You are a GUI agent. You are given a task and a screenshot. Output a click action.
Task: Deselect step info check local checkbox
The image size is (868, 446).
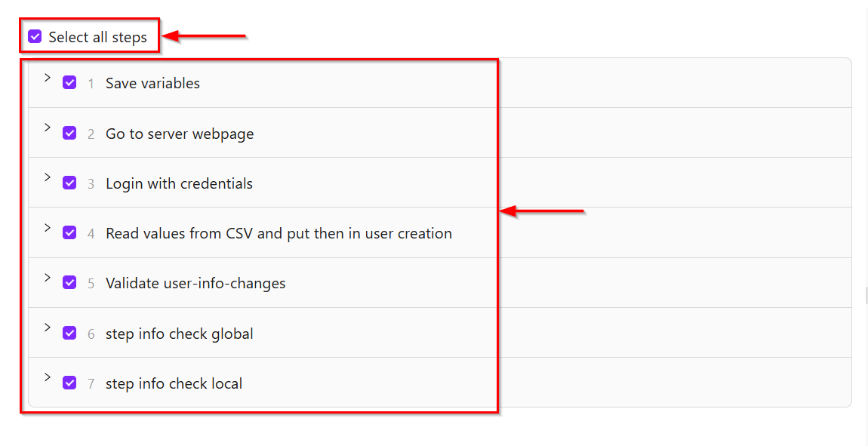pyautogui.click(x=69, y=383)
